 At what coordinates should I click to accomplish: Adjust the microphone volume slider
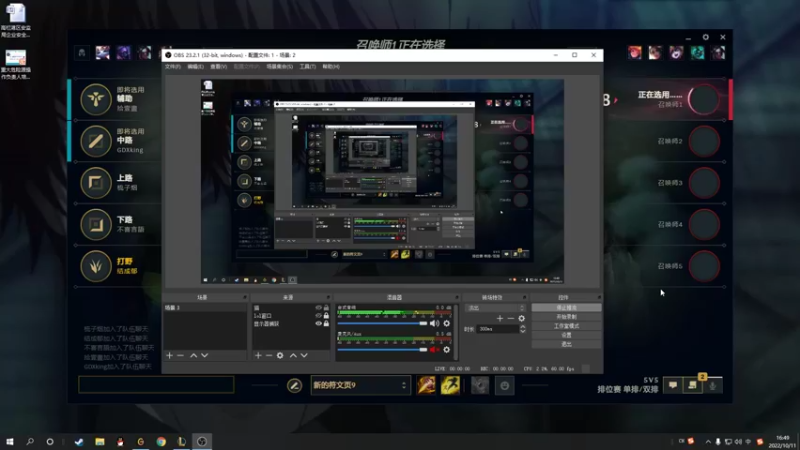[382, 349]
